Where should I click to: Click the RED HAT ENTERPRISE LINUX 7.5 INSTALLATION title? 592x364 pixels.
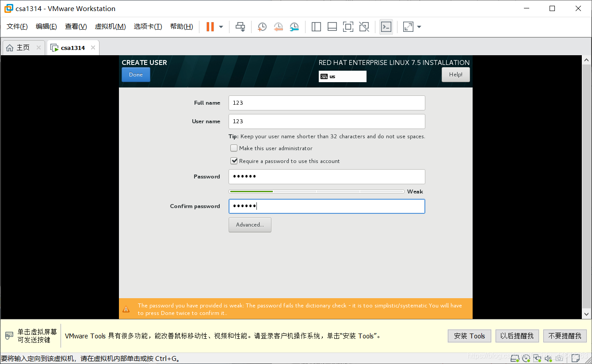pyautogui.click(x=394, y=63)
